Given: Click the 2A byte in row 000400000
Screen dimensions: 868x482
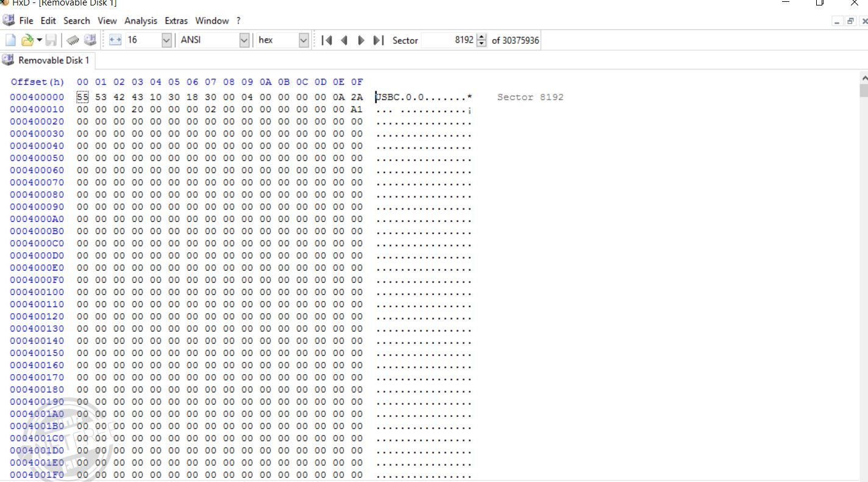Looking at the screenshot, I should (x=357, y=97).
